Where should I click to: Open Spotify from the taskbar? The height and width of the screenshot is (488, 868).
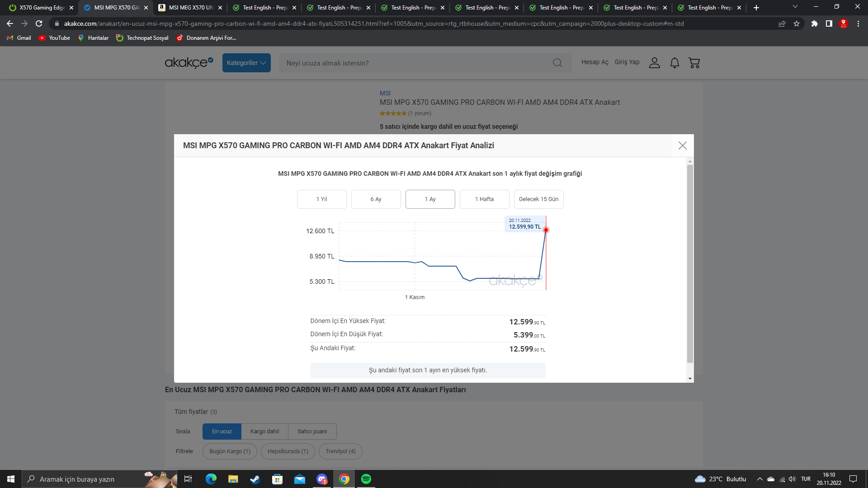click(x=366, y=479)
